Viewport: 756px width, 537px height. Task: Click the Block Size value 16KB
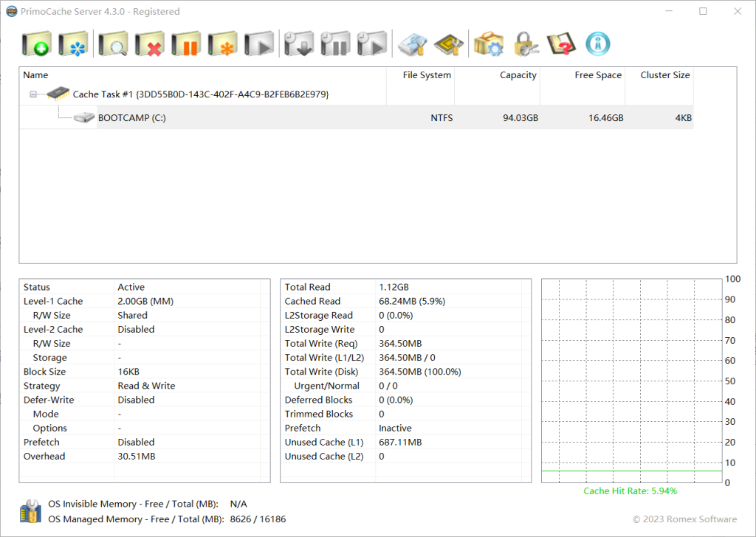coord(128,372)
